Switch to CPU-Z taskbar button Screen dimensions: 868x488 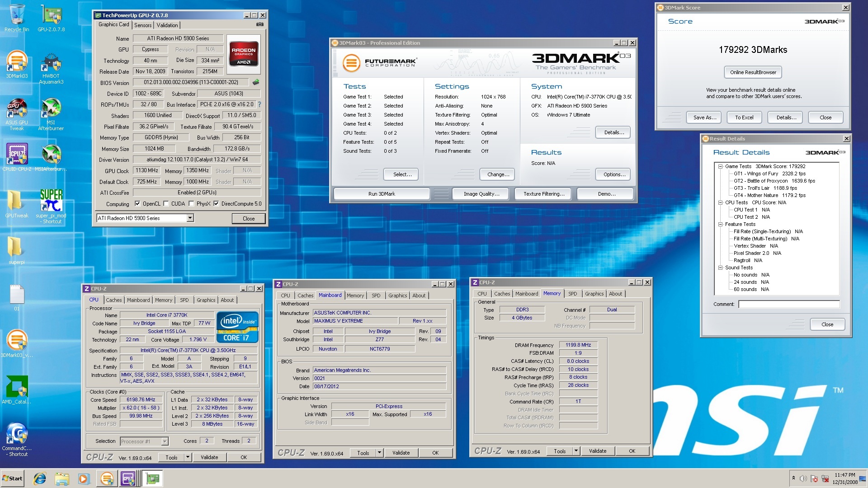point(128,479)
